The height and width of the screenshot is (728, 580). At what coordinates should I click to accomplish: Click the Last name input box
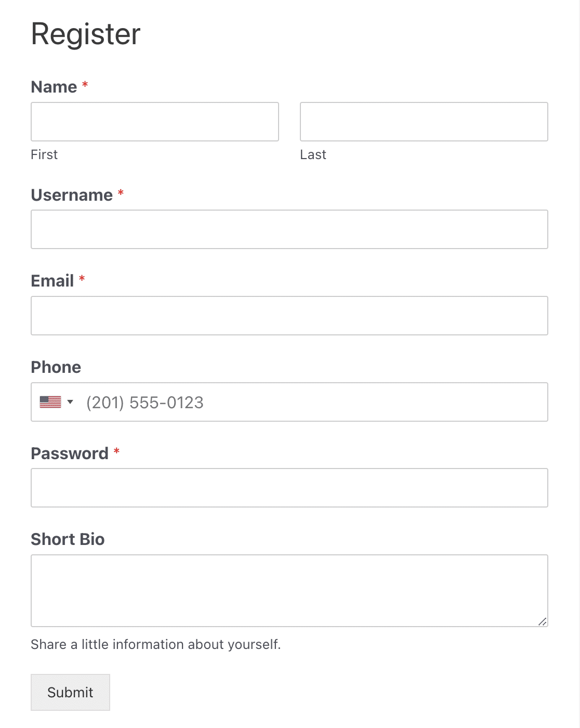click(424, 122)
